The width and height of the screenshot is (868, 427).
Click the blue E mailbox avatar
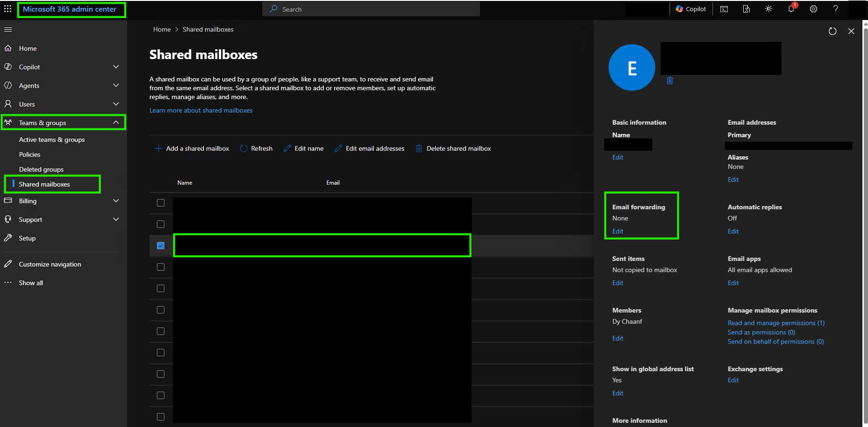pyautogui.click(x=632, y=67)
